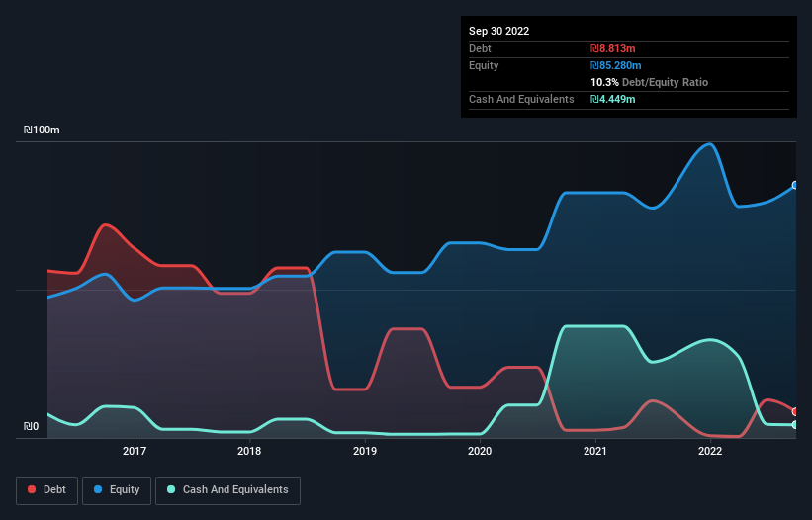Select the red Debt endpoint marker

point(795,412)
